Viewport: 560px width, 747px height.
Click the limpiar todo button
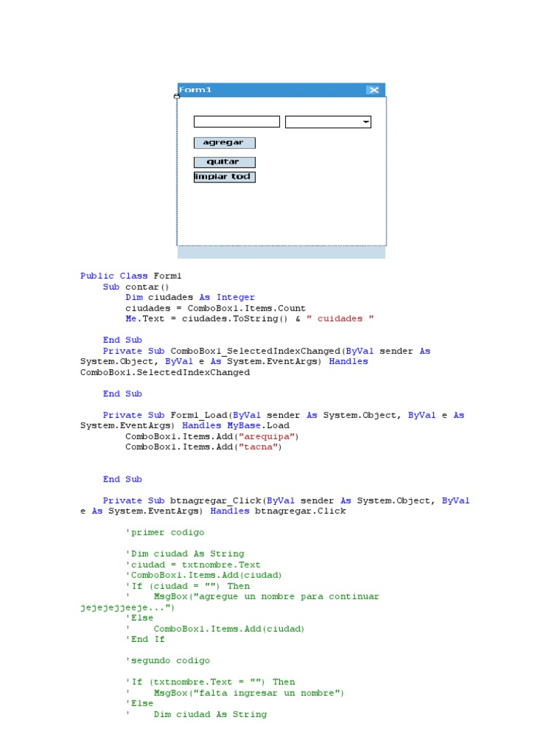[x=225, y=177]
